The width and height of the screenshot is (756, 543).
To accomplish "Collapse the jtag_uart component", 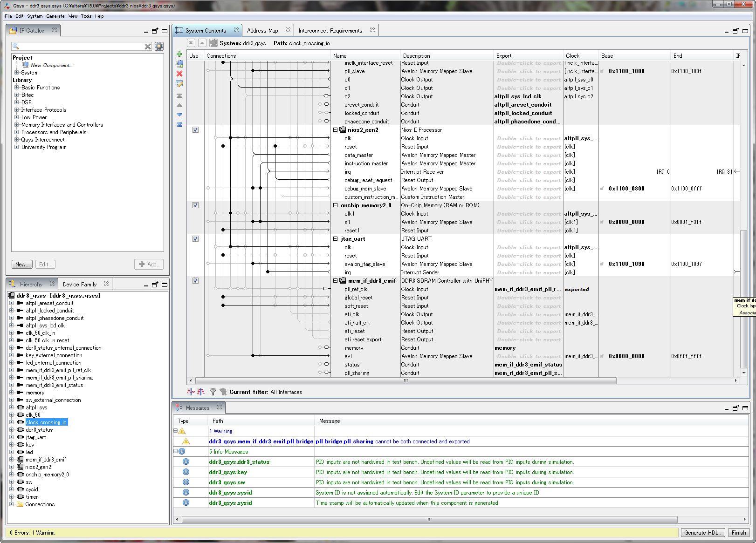I will point(335,239).
